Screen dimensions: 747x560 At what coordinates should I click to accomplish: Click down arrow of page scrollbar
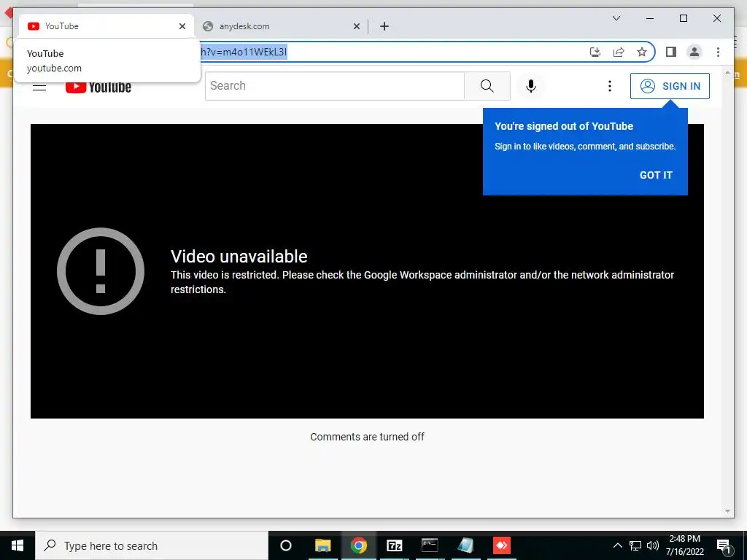coord(727,511)
